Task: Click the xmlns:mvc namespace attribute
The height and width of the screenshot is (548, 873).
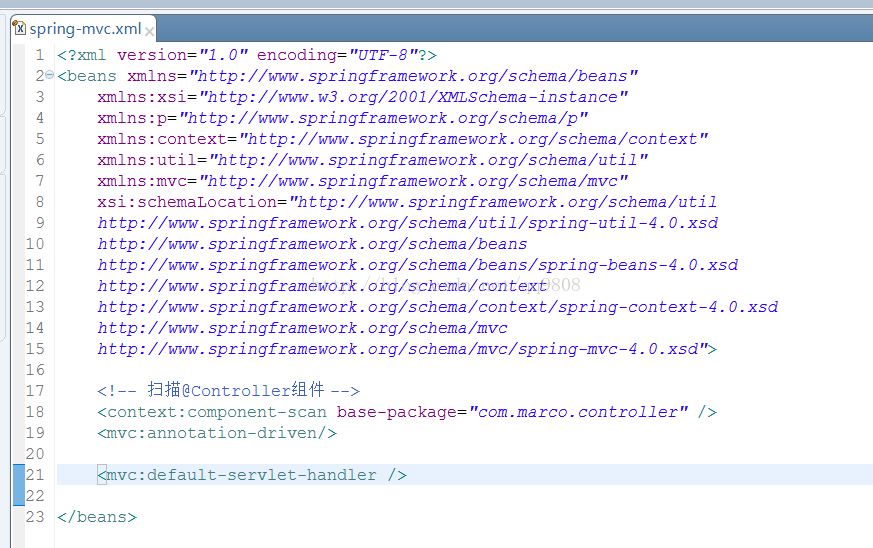Action: (147, 181)
